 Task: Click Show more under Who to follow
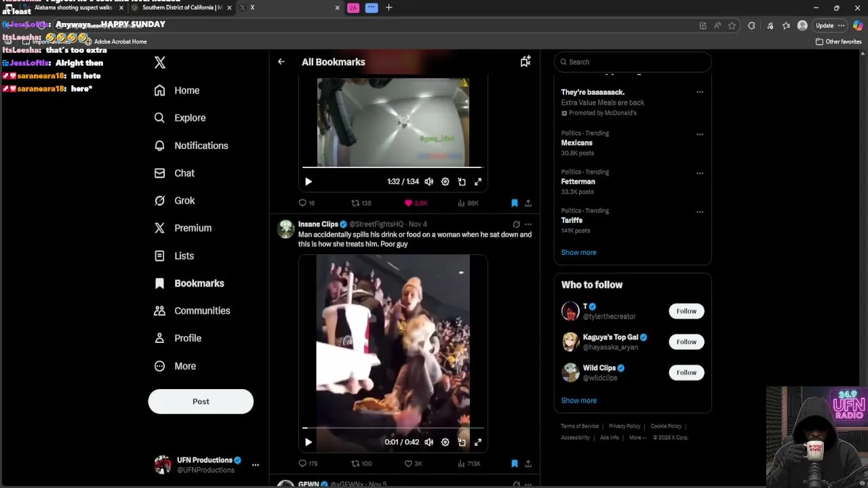point(578,401)
